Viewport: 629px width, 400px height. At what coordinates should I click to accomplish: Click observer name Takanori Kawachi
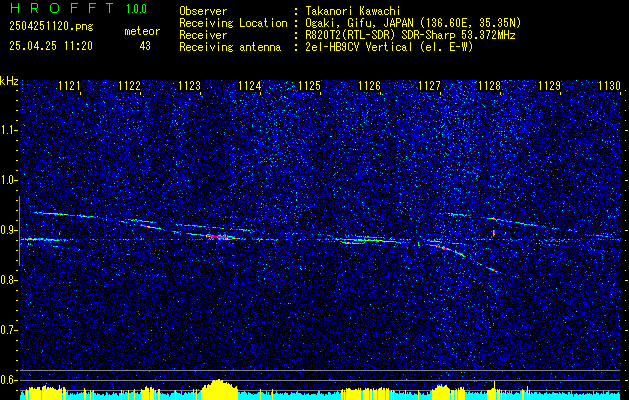(353, 12)
